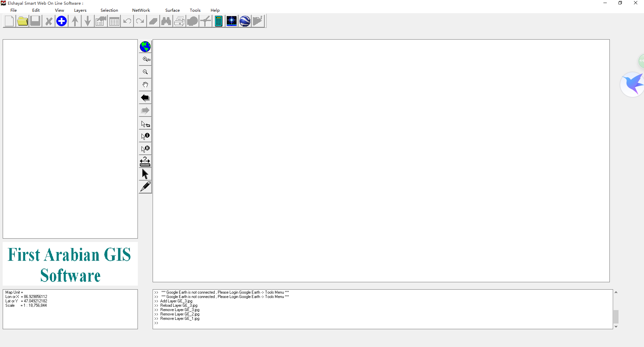Open the View menu
The height and width of the screenshot is (347, 644).
click(x=59, y=10)
